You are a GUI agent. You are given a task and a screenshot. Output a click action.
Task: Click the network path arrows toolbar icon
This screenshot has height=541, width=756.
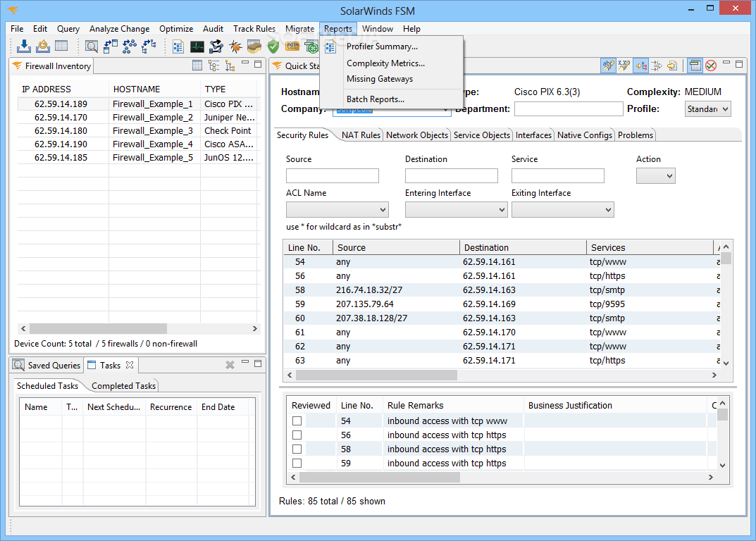pyautogui.click(x=216, y=46)
